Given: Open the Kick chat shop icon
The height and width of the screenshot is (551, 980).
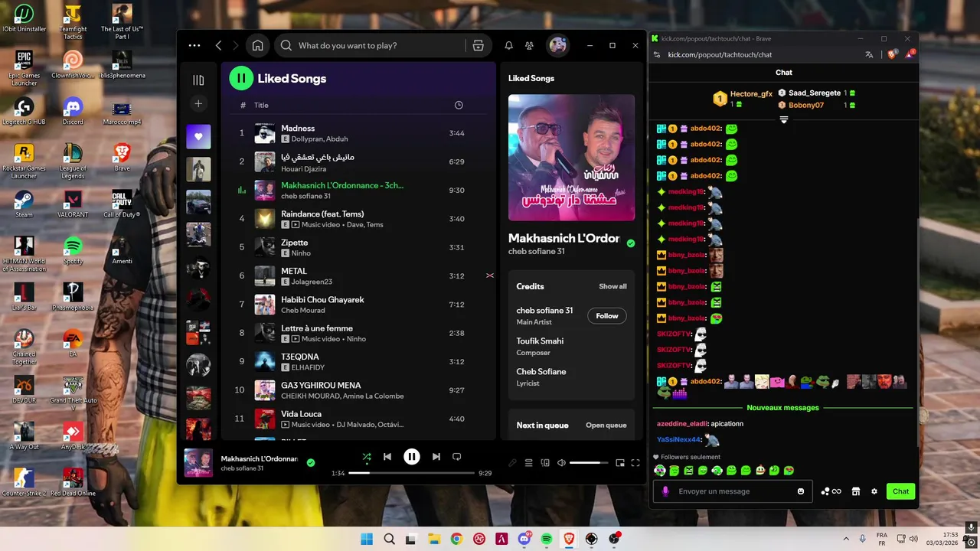Looking at the screenshot, I should [856, 491].
